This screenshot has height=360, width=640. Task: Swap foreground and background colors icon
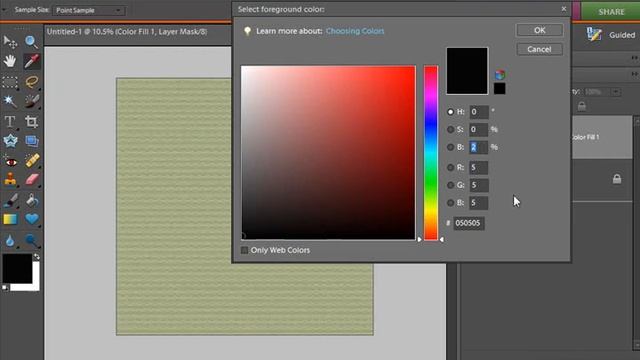(x=36, y=257)
